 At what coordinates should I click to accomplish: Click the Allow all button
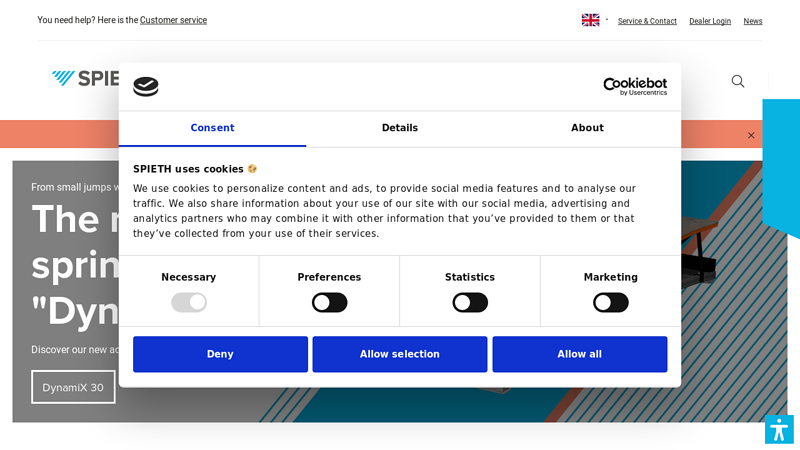[579, 354]
